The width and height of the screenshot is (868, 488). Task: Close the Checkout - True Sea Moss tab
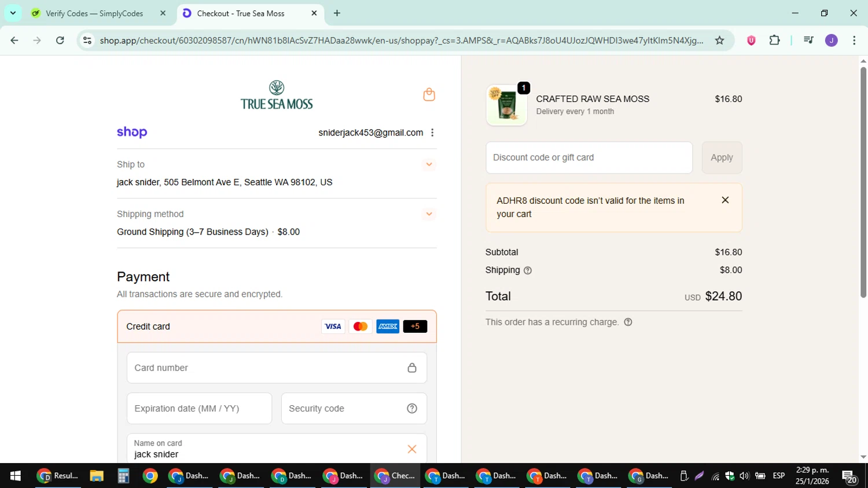click(314, 13)
